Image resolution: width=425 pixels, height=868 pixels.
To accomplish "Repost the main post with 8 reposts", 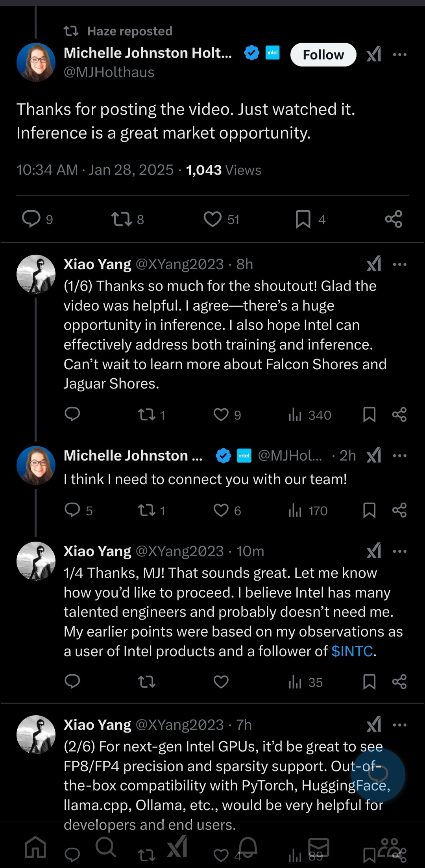I will coord(122,219).
